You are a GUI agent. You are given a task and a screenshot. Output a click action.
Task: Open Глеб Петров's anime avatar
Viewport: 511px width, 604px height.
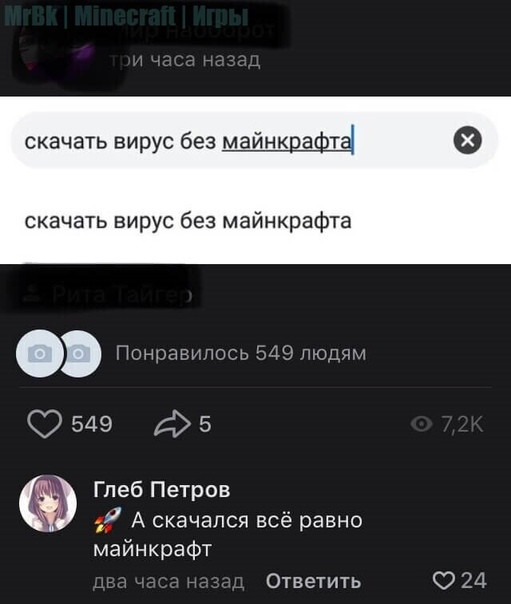tap(48, 503)
